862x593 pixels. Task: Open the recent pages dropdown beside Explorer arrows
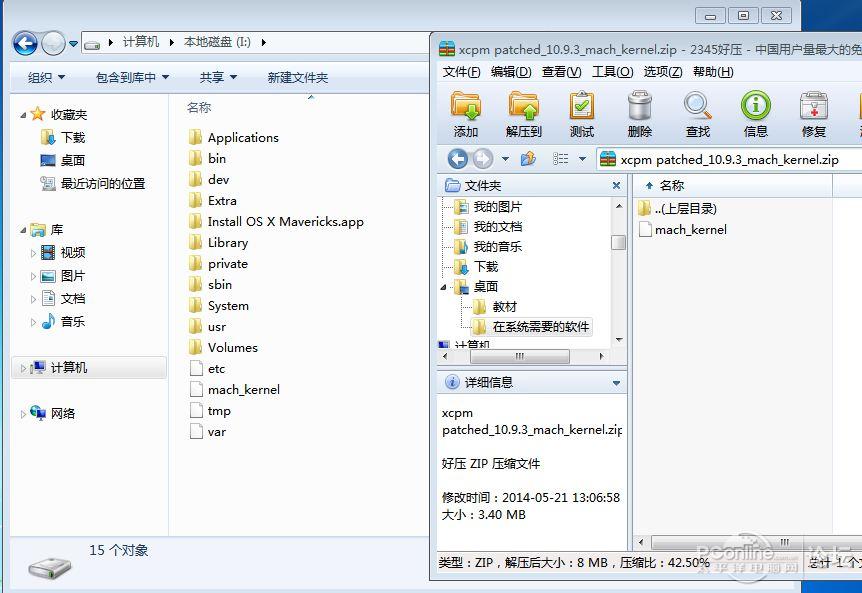point(73,43)
